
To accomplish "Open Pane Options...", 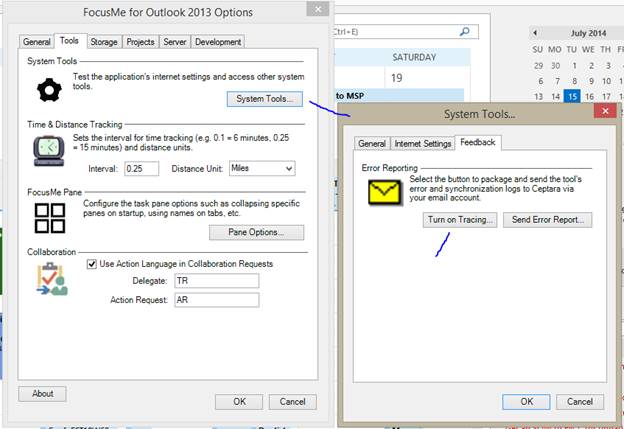I will coord(256,232).
